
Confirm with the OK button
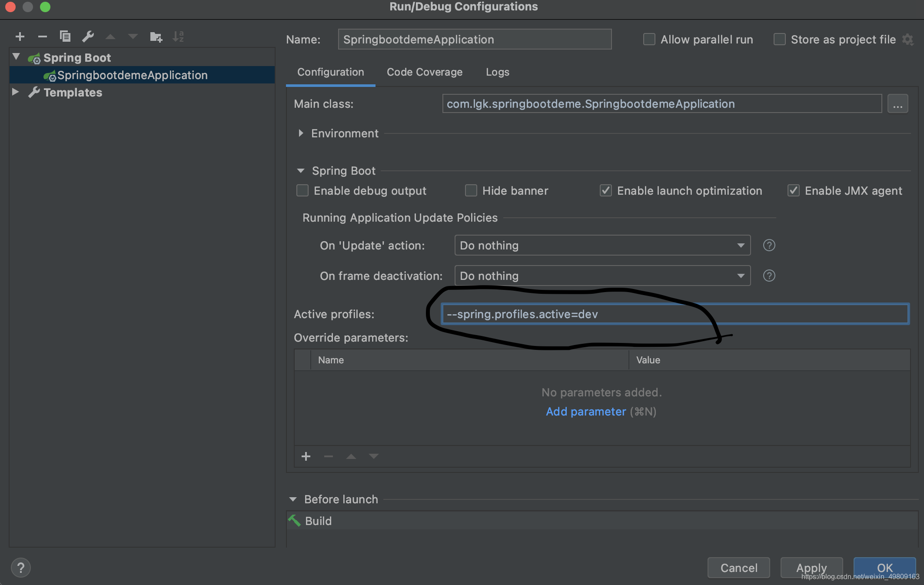[885, 568]
